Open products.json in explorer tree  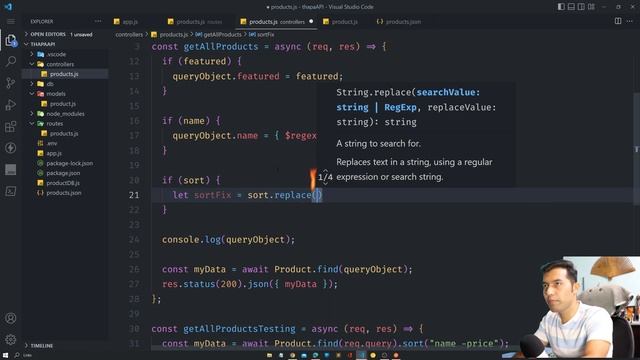pyautogui.click(x=65, y=193)
